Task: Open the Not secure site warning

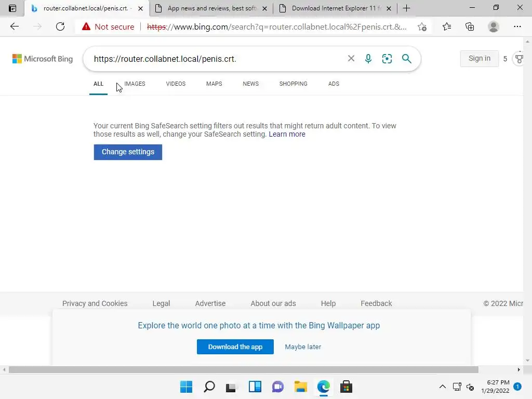Action: 108,27
